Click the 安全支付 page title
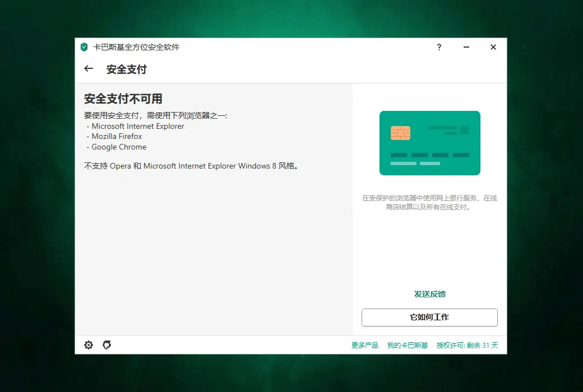Viewport: 583px width, 392px height. pyautogui.click(x=127, y=69)
